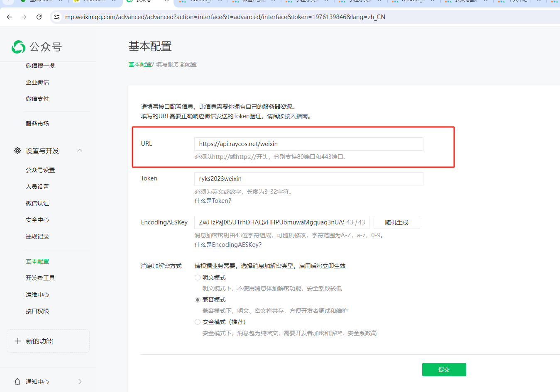Click into the URL input field
Viewport: 560px width, 392px height.
[309, 144]
